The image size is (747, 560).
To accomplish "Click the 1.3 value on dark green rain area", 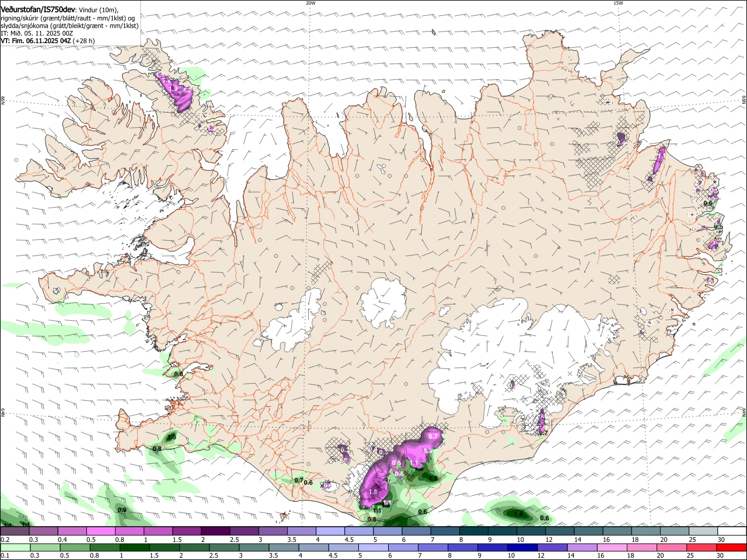I will tap(433, 478).
